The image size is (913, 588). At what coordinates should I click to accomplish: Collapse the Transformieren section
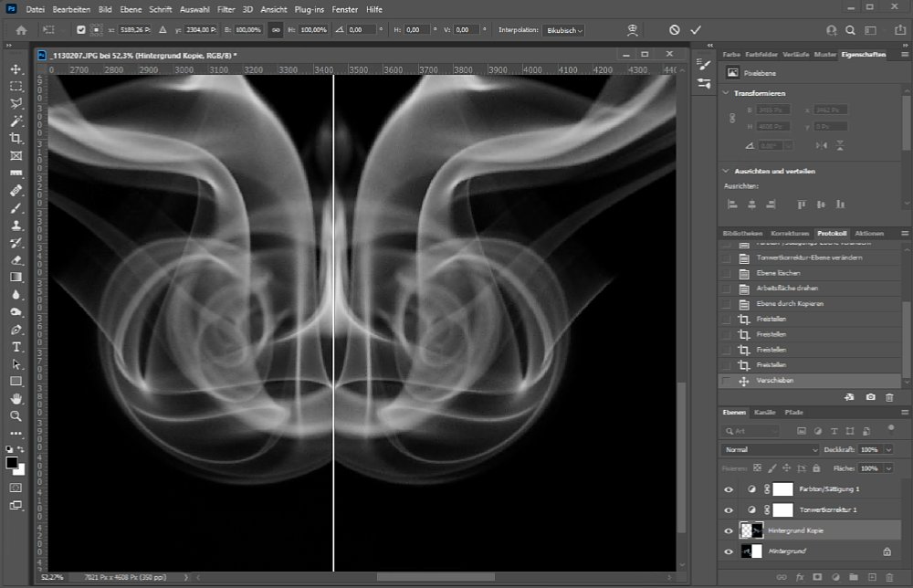coord(726,93)
